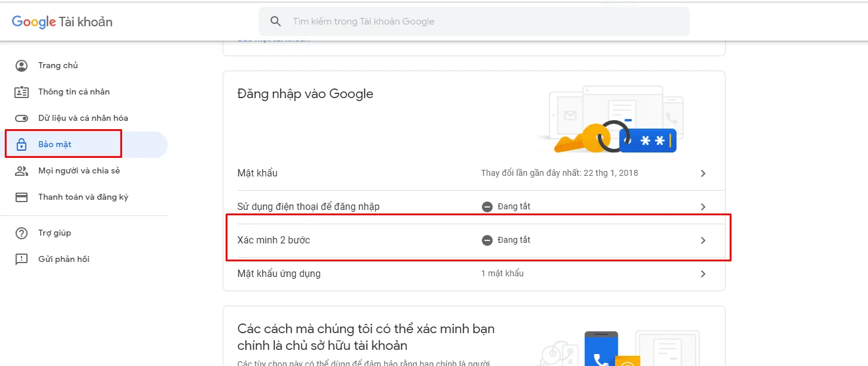
Task: Click the Google Tài khoản logo
Action: [62, 22]
